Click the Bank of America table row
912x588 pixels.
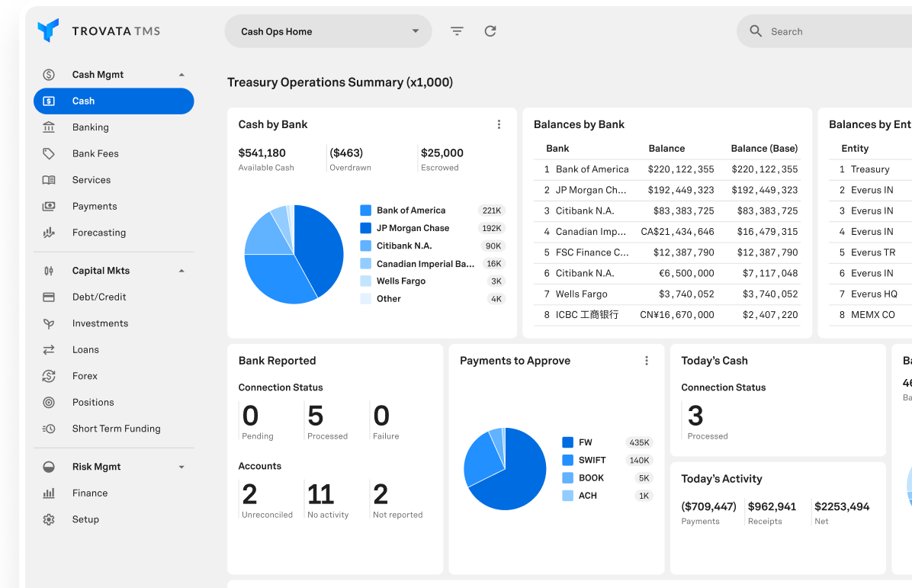667,169
